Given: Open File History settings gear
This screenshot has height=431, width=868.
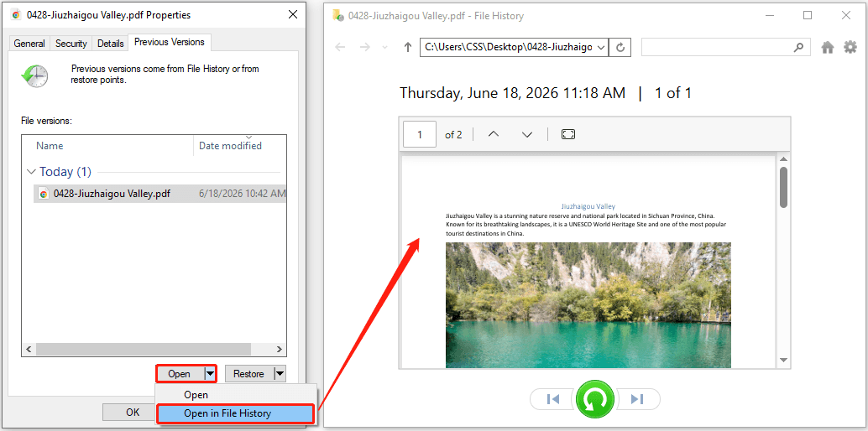Looking at the screenshot, I should point(850,48).
